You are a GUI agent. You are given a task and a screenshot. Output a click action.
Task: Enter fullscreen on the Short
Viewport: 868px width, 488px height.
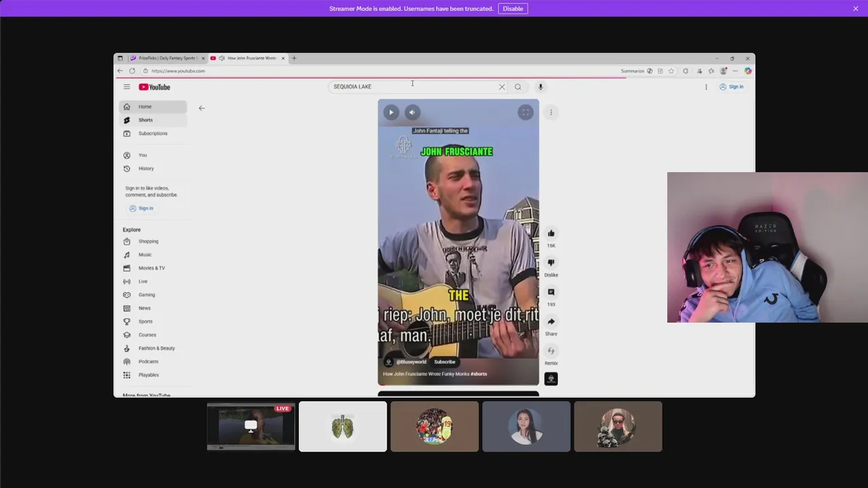point(526,113)
